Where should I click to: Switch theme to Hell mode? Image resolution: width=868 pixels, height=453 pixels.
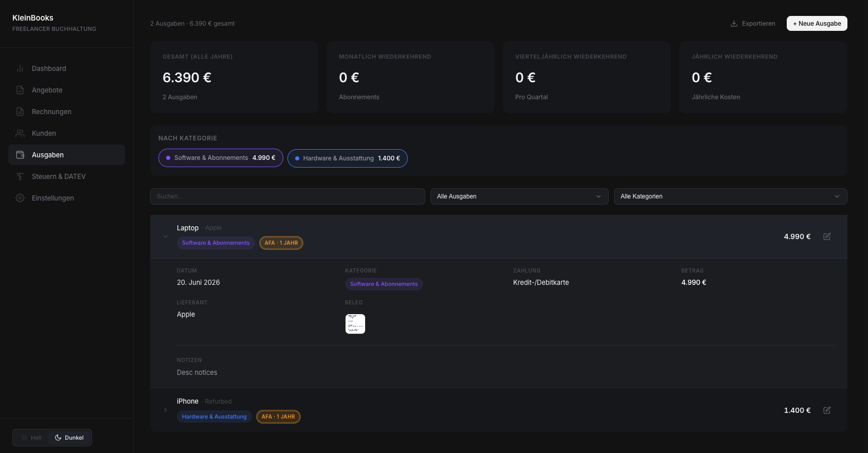(31, 438)
